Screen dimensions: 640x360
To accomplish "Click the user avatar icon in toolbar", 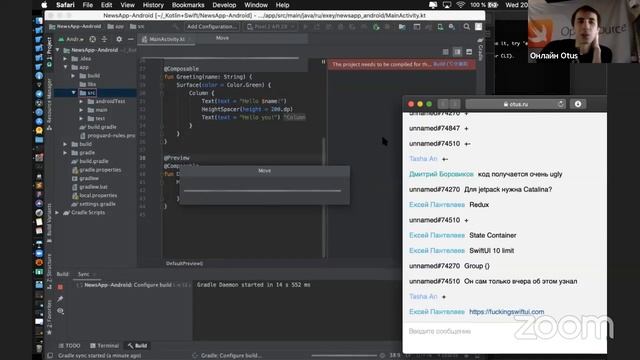I will click(478, 27).
